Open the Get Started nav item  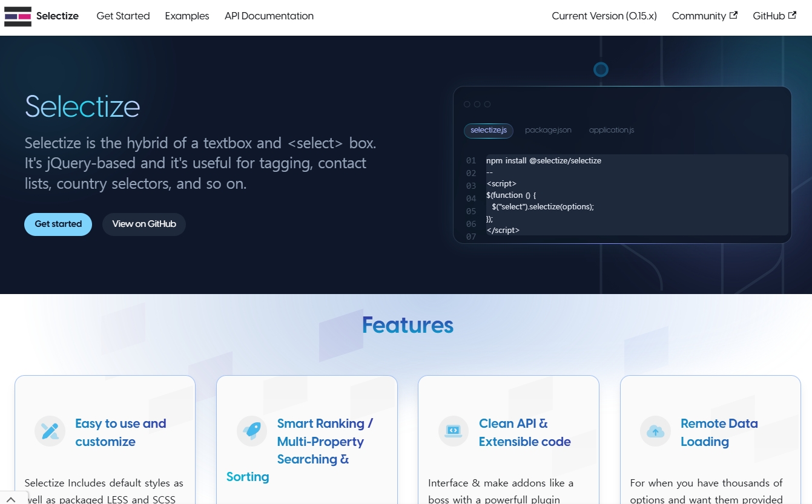pos(123,16)
